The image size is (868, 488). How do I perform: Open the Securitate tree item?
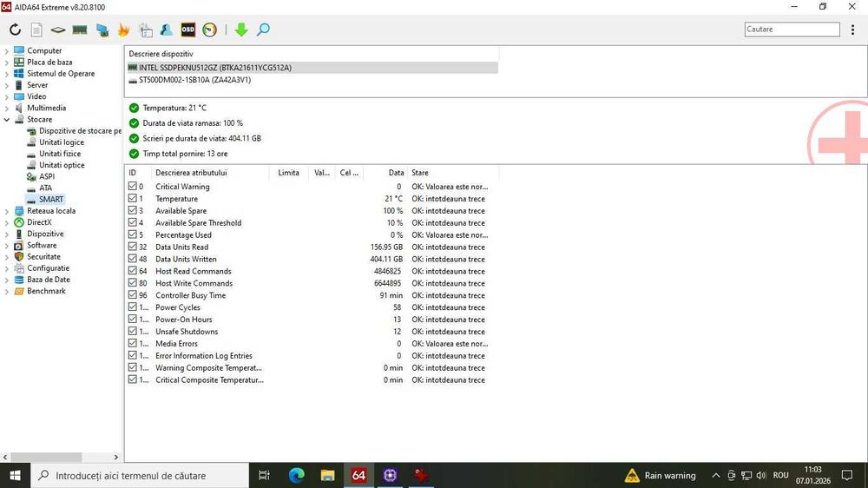click(x=43, y=257)
